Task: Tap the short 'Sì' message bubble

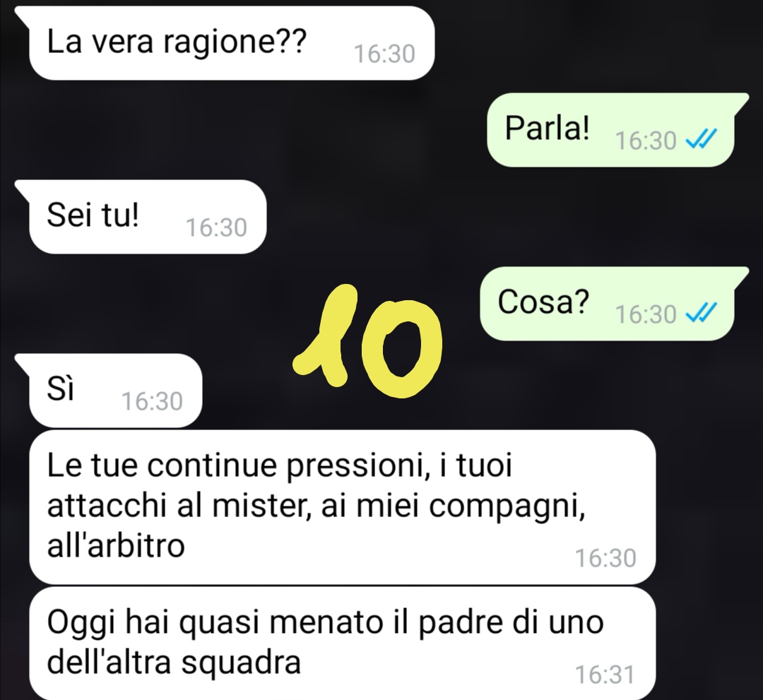Action: (115, 390)
